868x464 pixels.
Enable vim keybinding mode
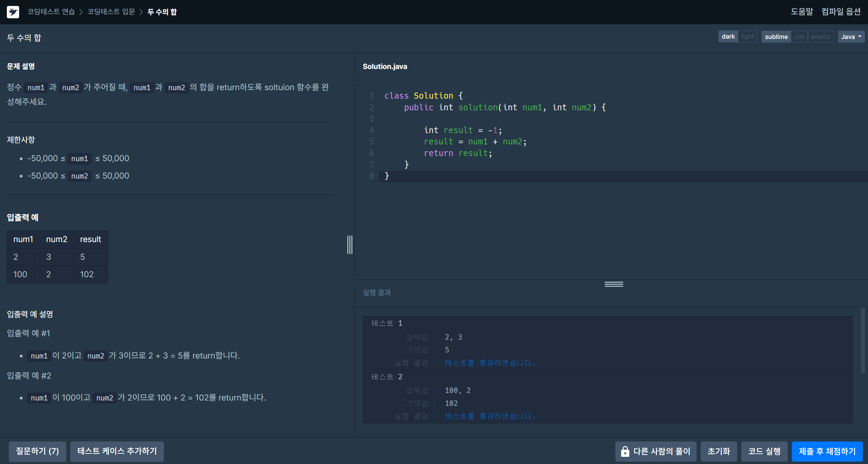799,37
